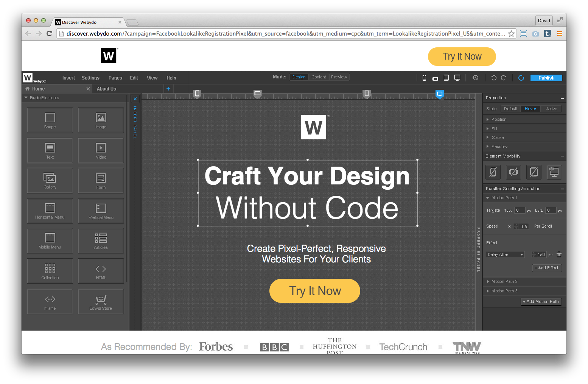This screenshot has height=384, width=588.
Task: Toggle hide on desktop visibility
Action: coord(554,172)
